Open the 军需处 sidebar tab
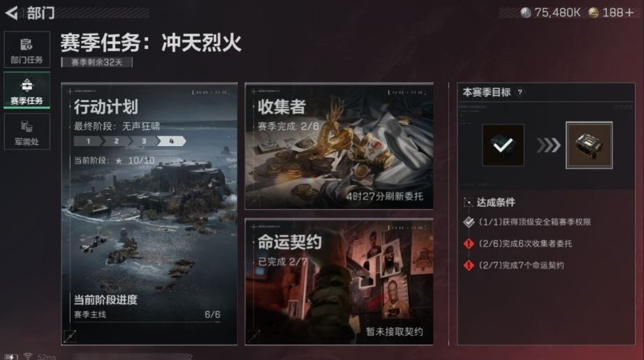The image size is (644, 360). click(27, 131)
